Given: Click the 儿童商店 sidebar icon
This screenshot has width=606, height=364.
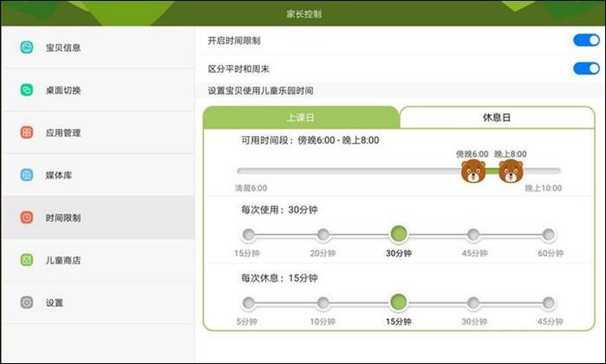Looking at the screenshot, I should pos(27,260).
